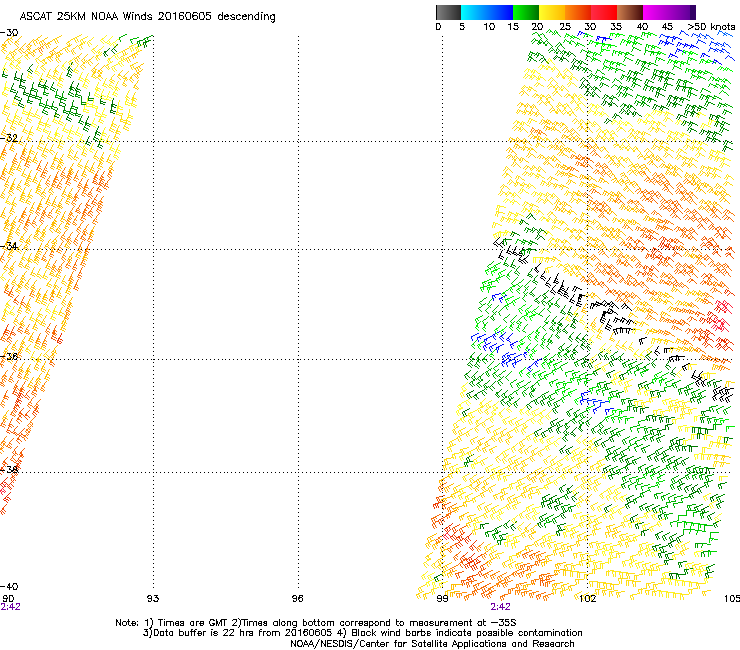Click the magenta 40–45 knots legend segment

point(656,12)
